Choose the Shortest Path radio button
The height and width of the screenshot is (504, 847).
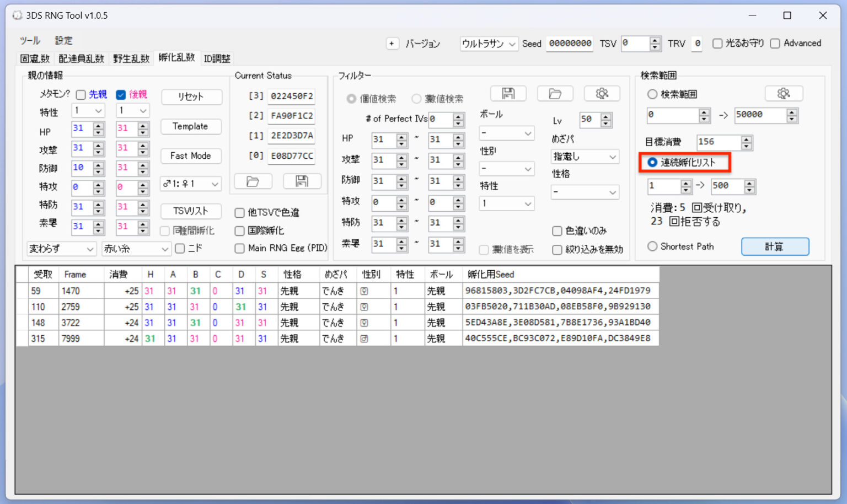tap(652, 246)
